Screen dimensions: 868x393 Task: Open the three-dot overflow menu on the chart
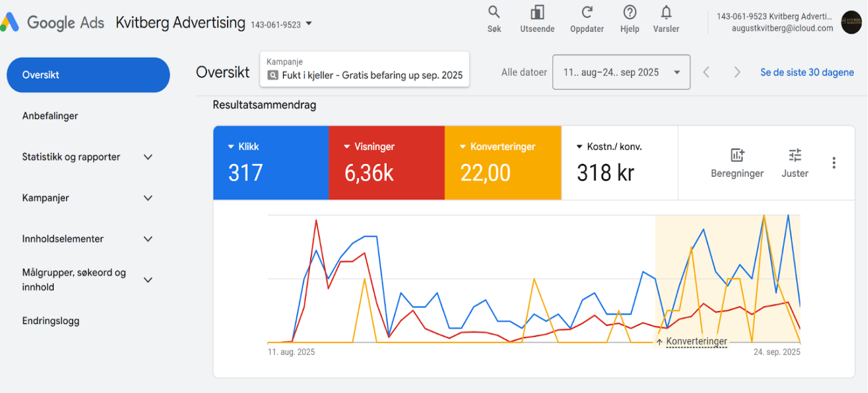[834, 163]
